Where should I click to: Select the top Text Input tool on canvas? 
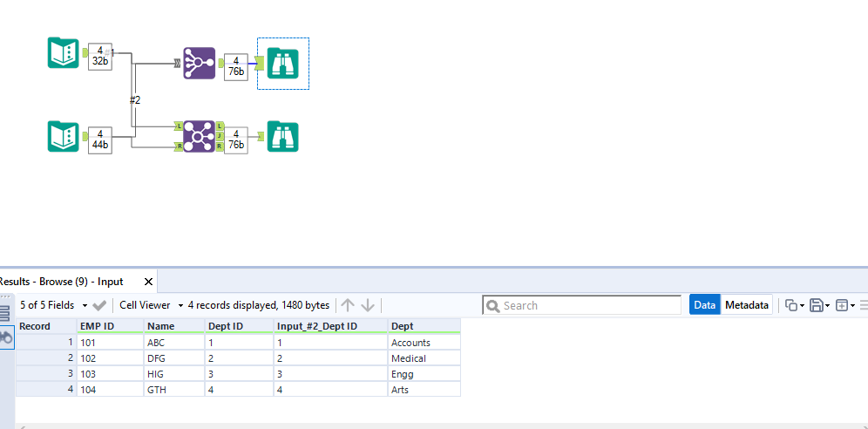tap(63, 52)
